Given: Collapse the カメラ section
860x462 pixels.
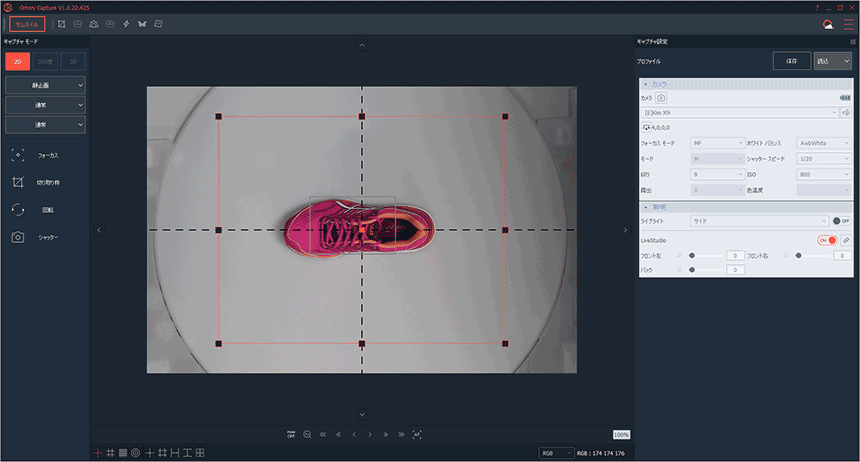Looking at the screenshot, I should click(646, 84).
